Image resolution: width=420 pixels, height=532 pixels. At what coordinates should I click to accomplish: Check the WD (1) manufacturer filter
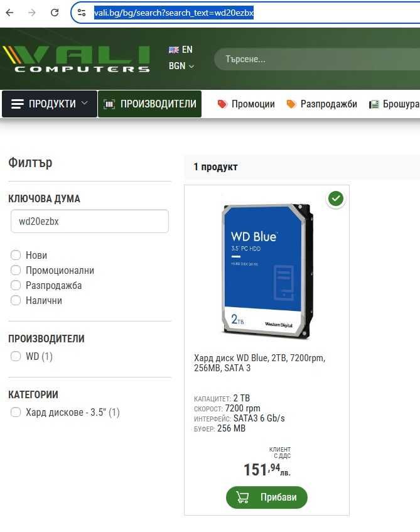16,356
